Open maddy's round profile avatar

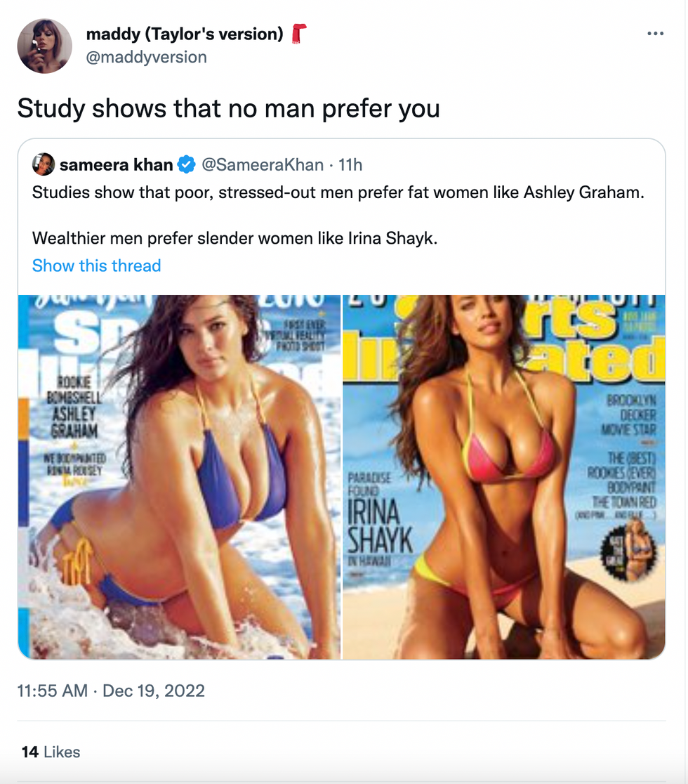coord(44,46)
